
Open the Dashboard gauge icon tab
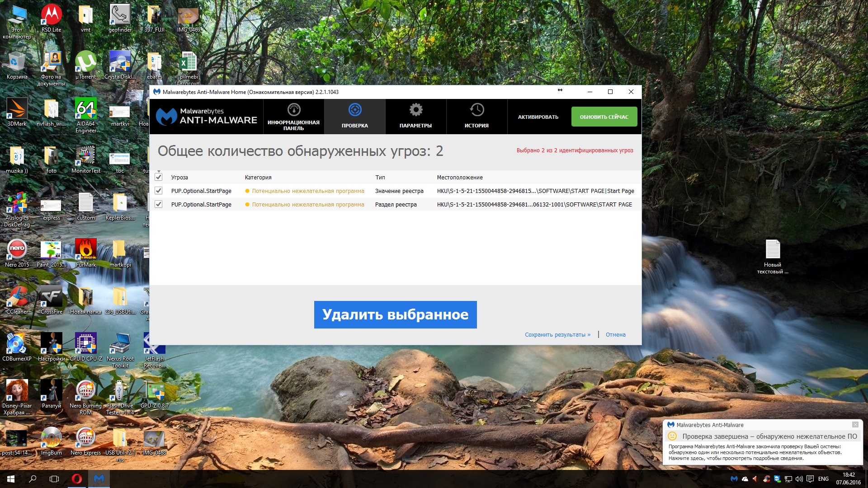coord(294,110)
